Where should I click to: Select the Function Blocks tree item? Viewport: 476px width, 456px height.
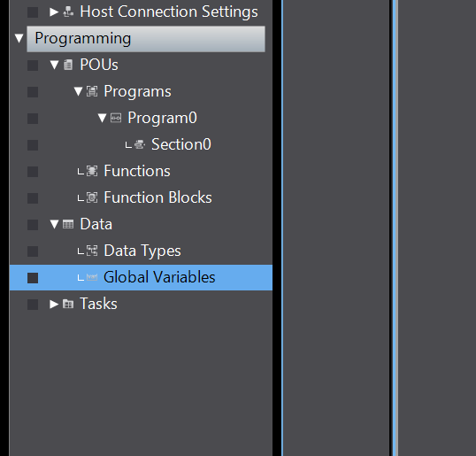(x=157, y=197)
